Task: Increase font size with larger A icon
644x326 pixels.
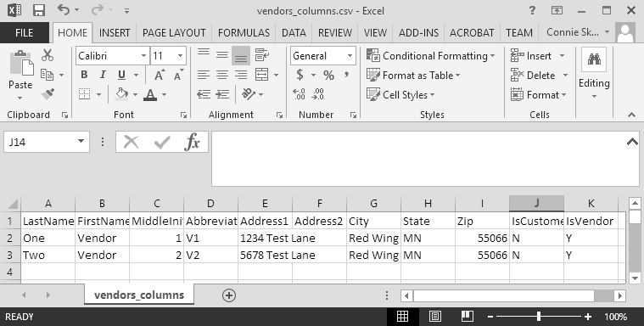Action: click(160, 76)
